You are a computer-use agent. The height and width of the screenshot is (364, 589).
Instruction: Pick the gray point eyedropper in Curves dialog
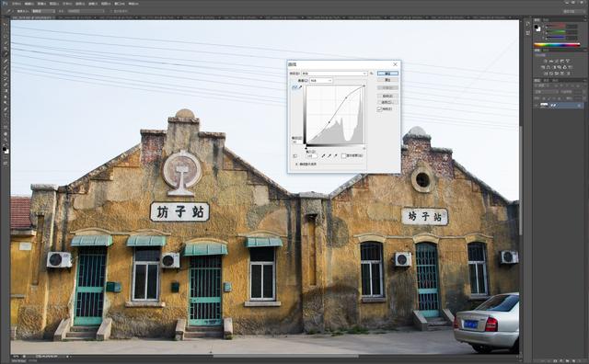[x=329, y=155]
